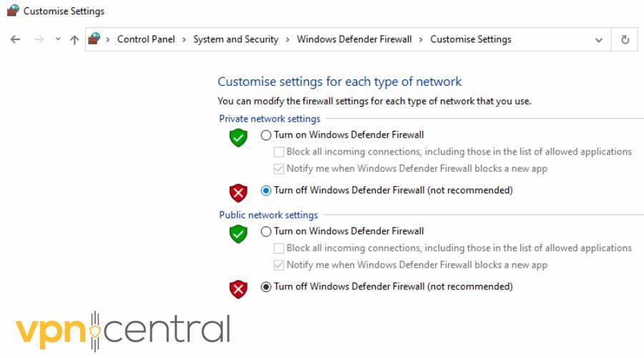Click the red shield under Private network
644x358 pixels.
238,193
